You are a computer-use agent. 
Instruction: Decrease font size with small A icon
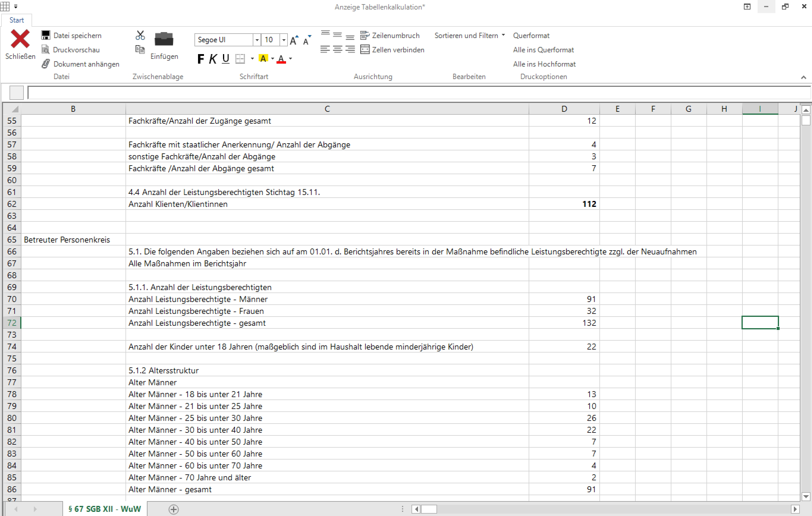307,40
